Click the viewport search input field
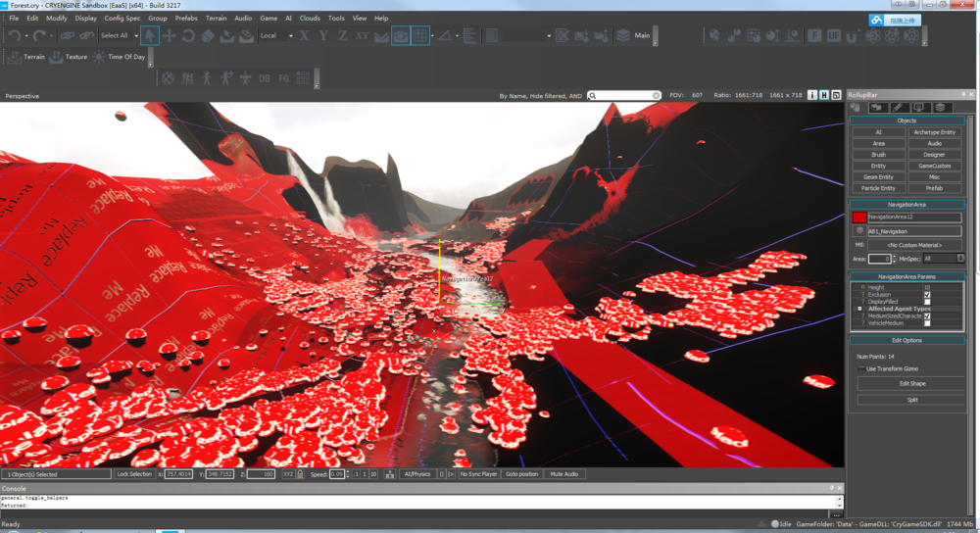Image resolution: width=980 pixels, height=533 pixels. [623, 96]
